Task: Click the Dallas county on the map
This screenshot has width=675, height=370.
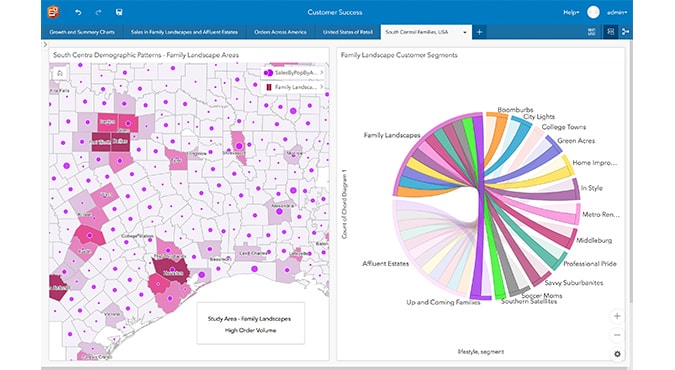Action: [x=120, y=142]
